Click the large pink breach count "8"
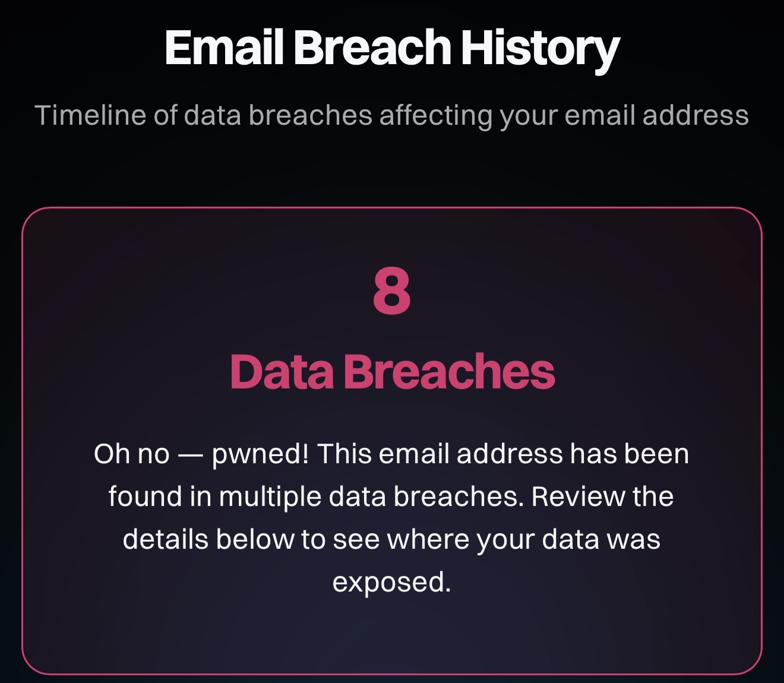Screen dimensions: 784x683 click(391, 291)
